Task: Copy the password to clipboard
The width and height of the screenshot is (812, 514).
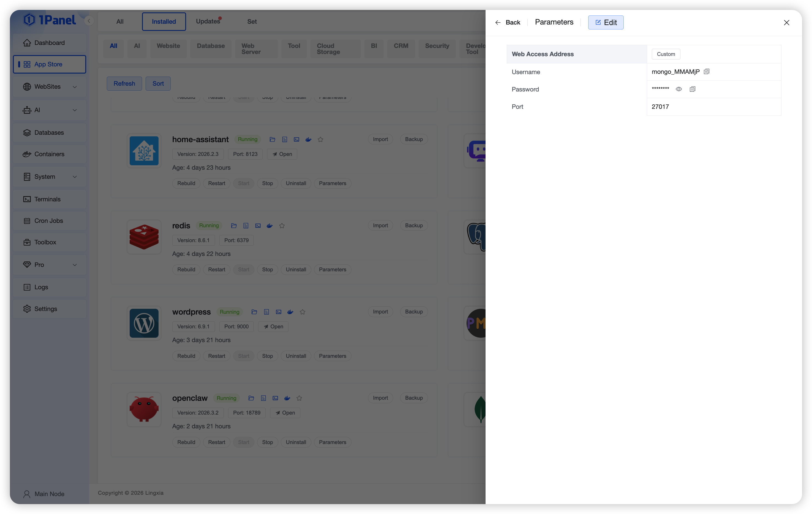Action: click(x=692, y=89)
